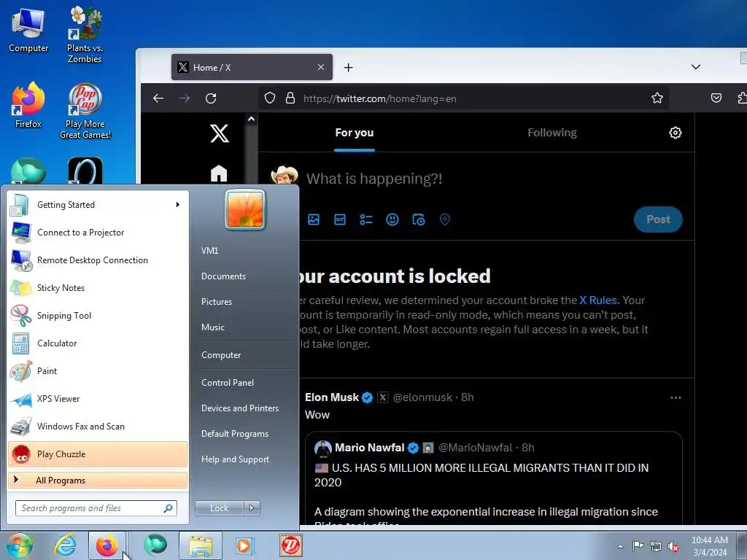Screen dimensions: 747x560
Task: Launch the Snipping Tool
Action: click(x=98, y=315)
